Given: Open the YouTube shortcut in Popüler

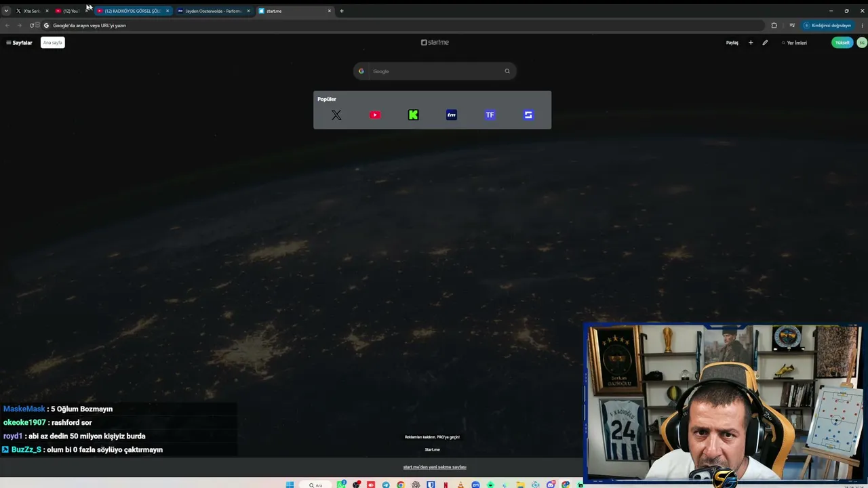Looking at the screenshot, I should click(375, 115).
